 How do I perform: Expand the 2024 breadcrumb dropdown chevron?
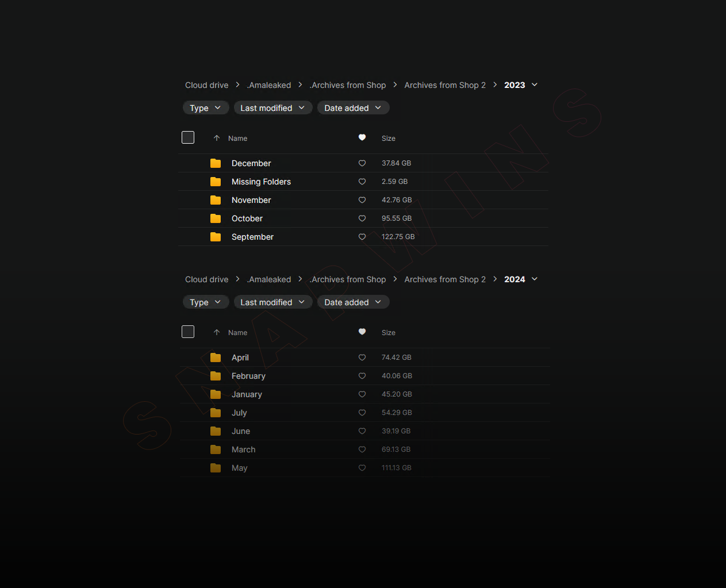coord(535,279)
